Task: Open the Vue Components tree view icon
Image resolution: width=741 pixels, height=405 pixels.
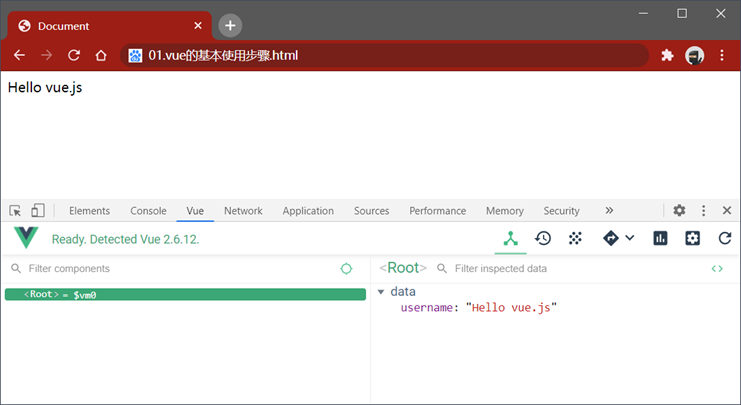Action: click(x=510, y=238)
